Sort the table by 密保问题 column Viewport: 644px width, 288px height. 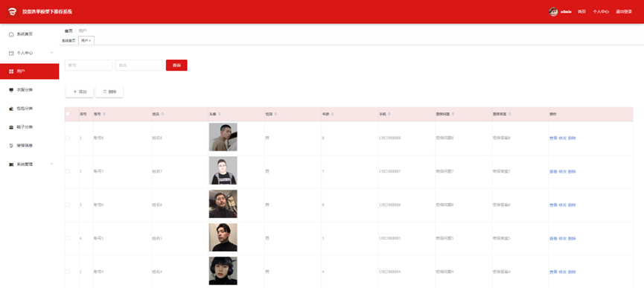453,114
